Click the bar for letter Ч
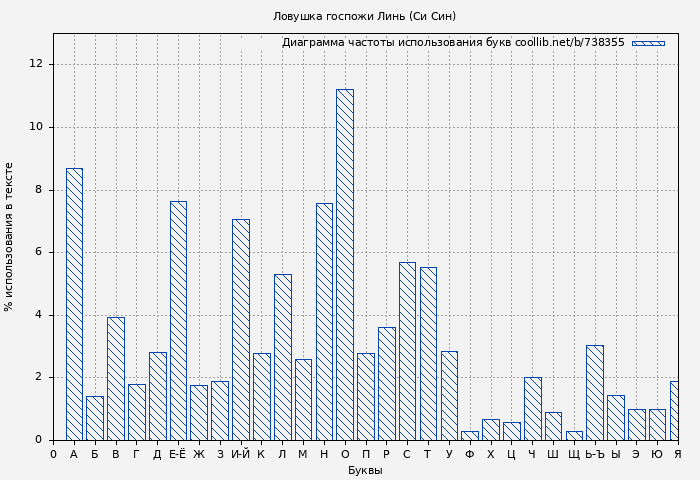The image size is (700, 480). coord(532,409)
